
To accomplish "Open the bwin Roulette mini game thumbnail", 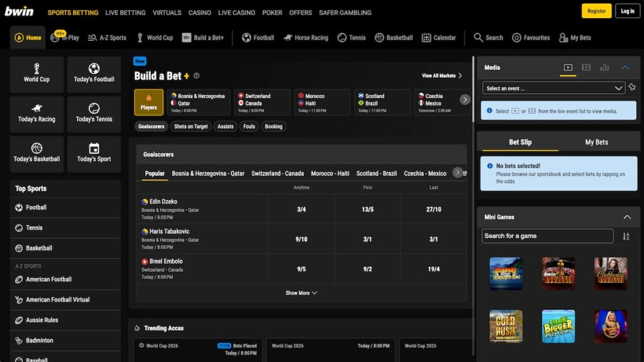I will point(558,274).
